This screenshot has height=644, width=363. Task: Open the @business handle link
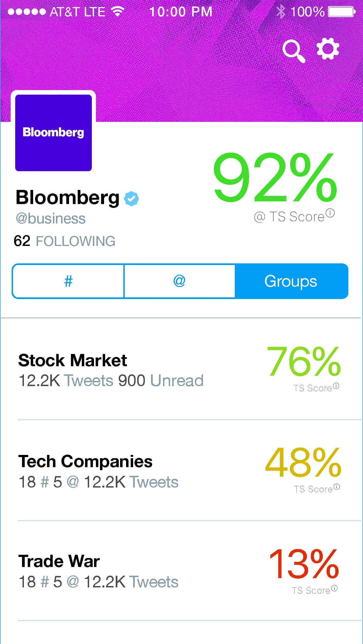(51, 219)
